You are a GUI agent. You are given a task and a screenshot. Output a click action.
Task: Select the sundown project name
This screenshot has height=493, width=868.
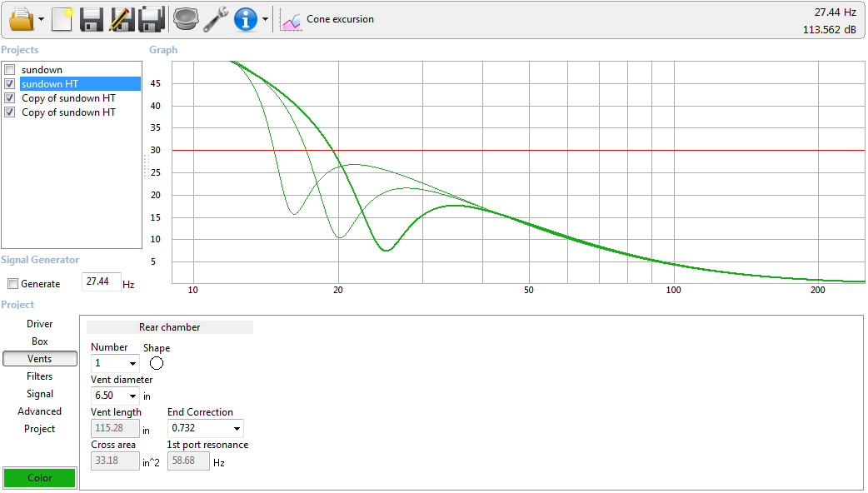[42, 70]
